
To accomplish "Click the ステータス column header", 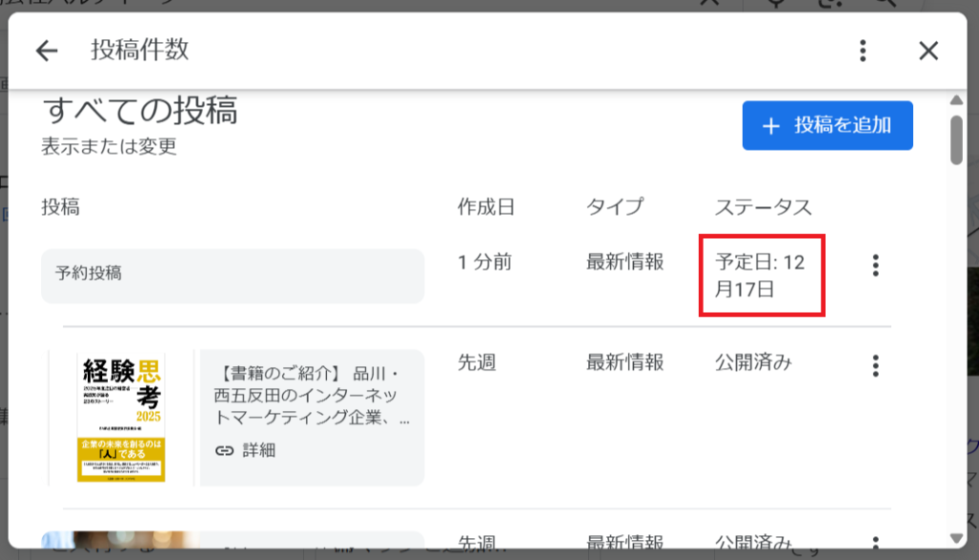I will [763, 206].
